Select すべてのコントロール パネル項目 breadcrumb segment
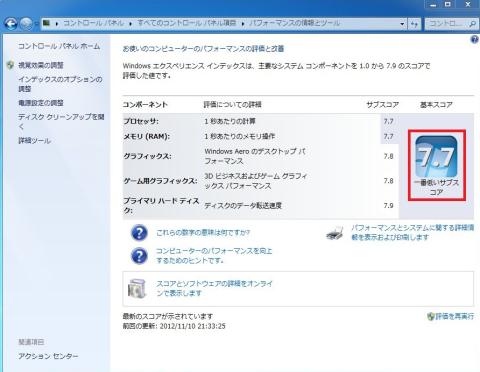Image resolution: width=480 pixels, height=372 pixels. (187, 23)
